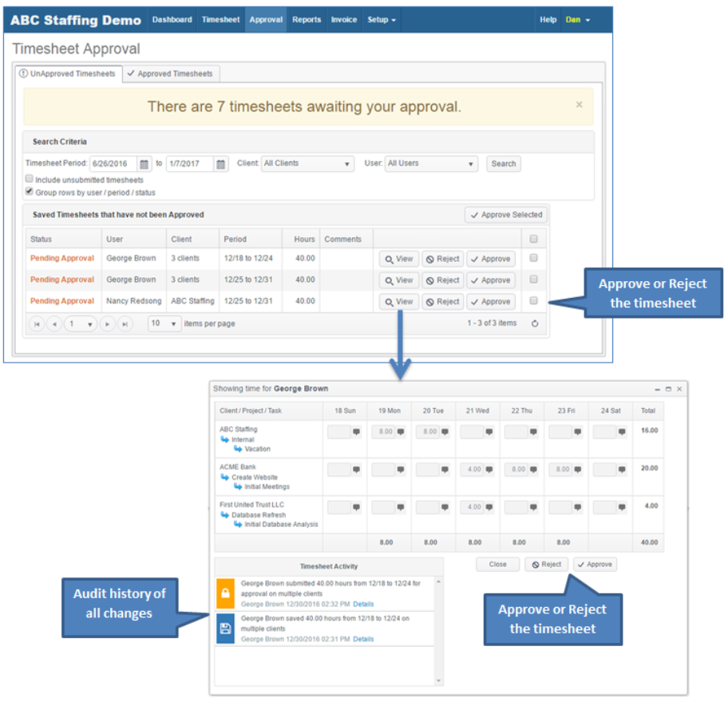Viewport: 728px width, 702px height.
Task: Open comment for ACME Bank 22 Thu
Action: tap(533, 470)
